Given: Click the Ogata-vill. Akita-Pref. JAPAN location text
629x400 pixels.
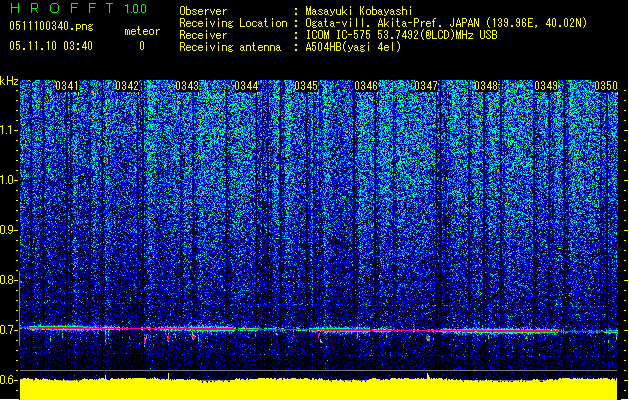Looking at the screenshot, I should 446,23.
